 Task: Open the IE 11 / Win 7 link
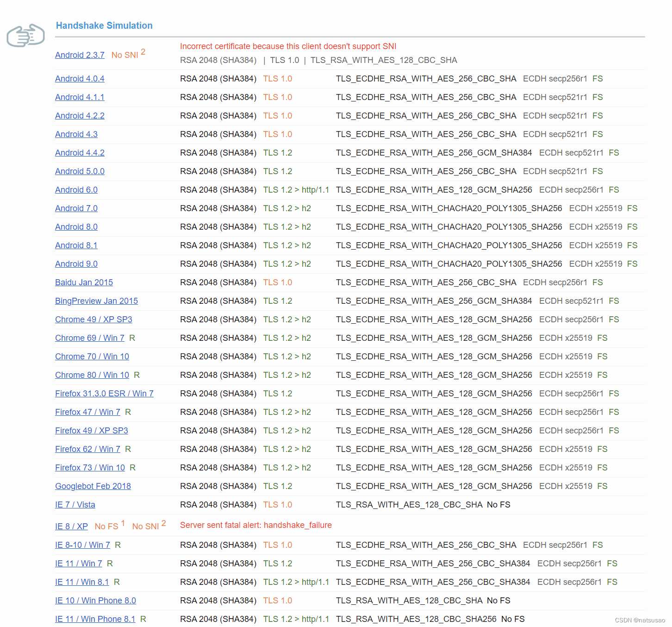pos(79,564)
